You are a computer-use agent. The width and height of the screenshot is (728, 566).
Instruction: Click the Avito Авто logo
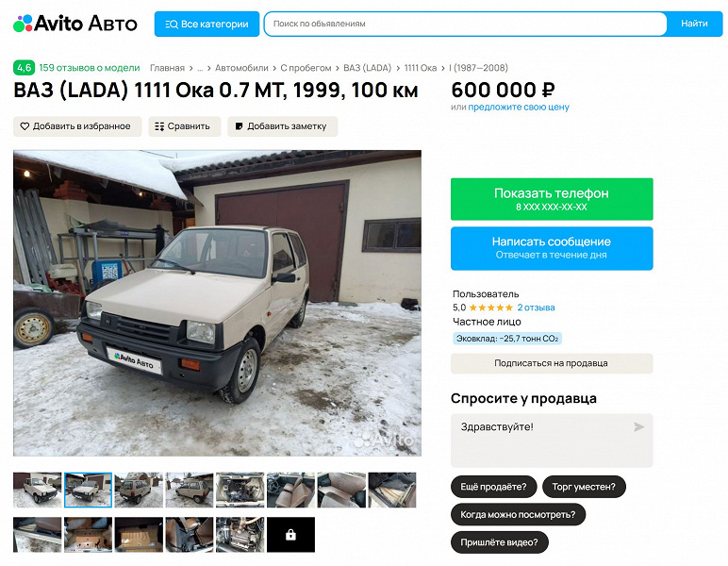click(x=75, y=24)
